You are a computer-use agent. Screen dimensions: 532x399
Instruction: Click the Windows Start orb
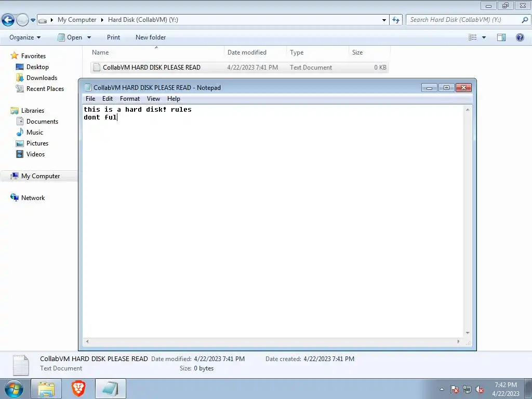click(x=14, y=389)
